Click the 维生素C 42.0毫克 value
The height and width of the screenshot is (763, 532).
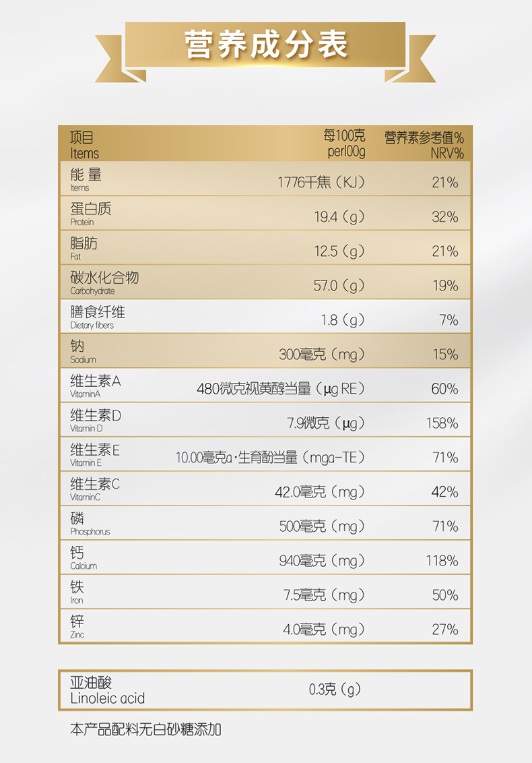(x=319, y=492)
